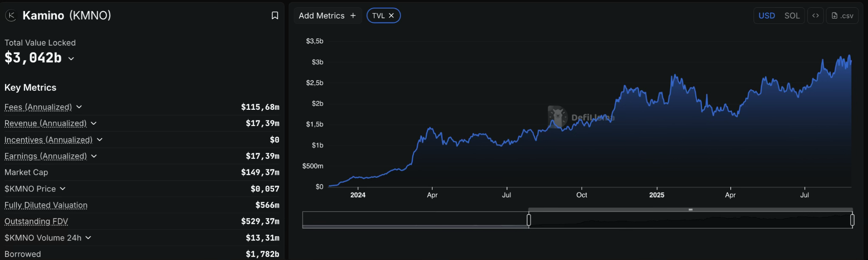
Task: Click the plus icon in Add Metrics
Action: click(353, 16)
